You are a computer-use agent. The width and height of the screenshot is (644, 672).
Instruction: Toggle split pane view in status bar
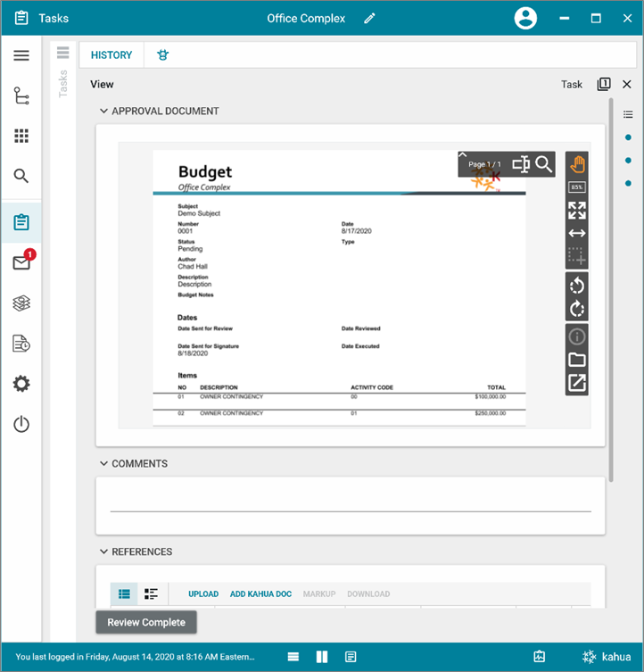tap(322, 657)
